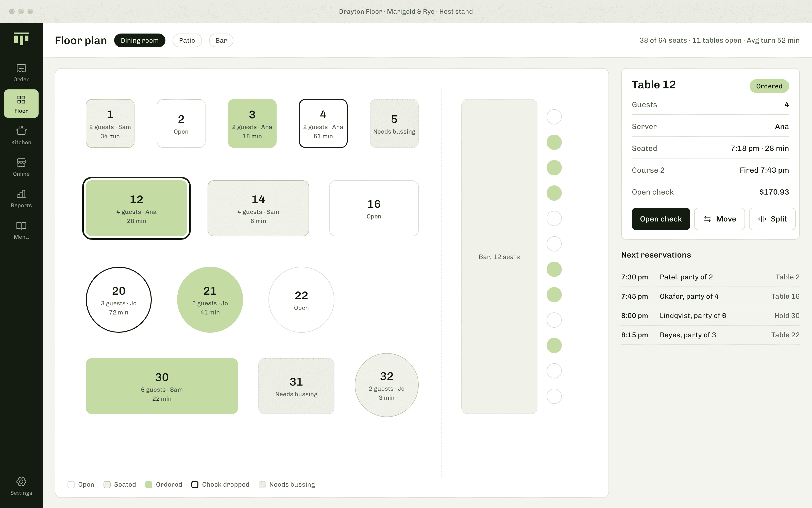Select table 4 with check dropped

(323, 123)
